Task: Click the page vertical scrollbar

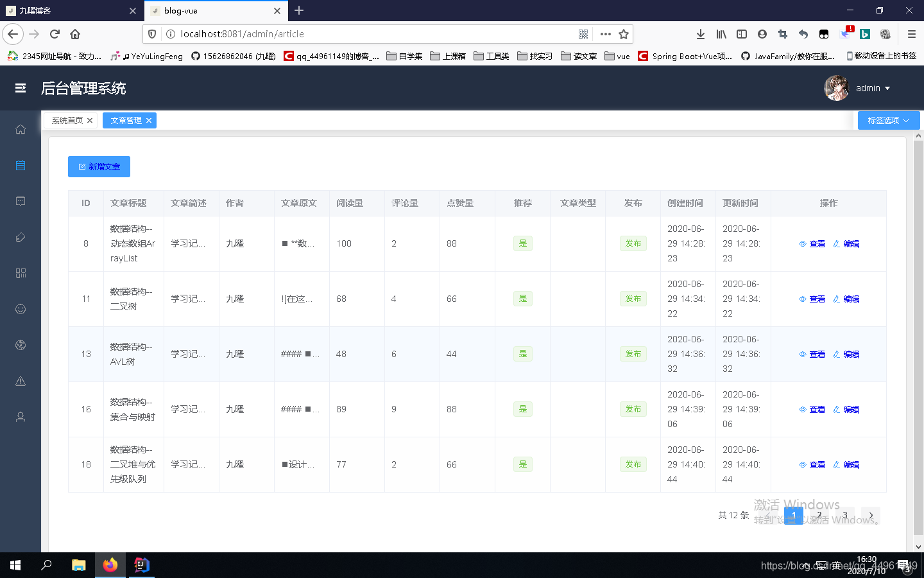Action: pyautogui.click(x=918, y=337)
